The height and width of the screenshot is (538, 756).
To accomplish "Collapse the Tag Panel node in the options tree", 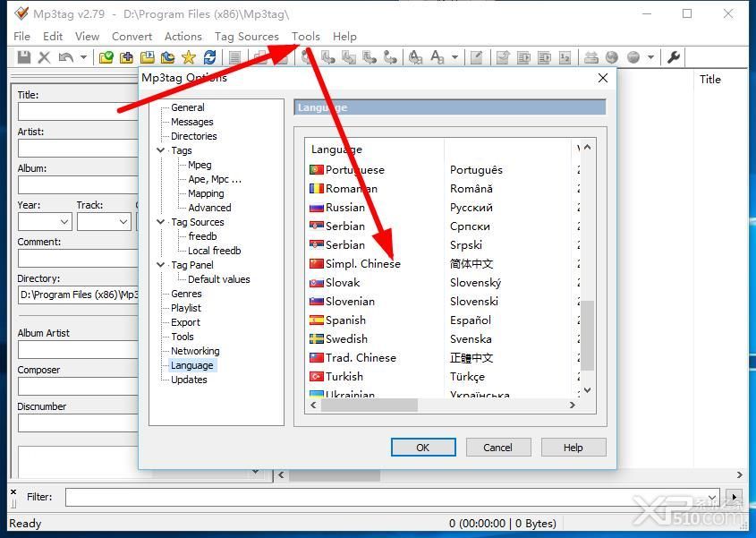I will click(x=160, y=264).
